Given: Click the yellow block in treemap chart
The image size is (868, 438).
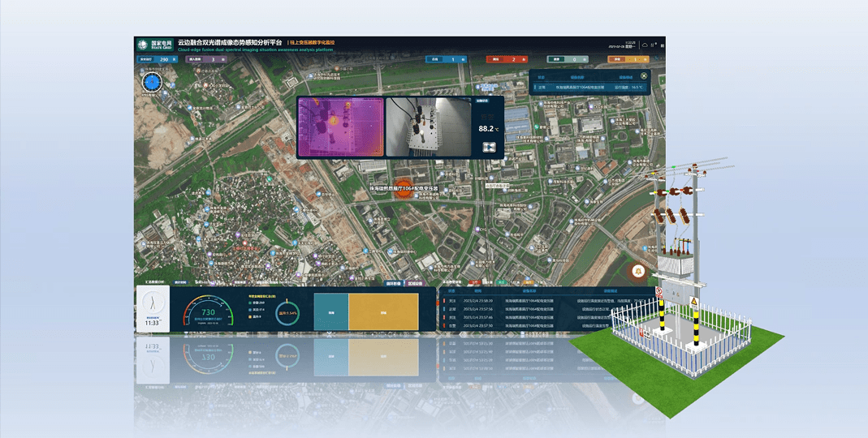Looking at the screenshot, I should [x=383, y=311].
